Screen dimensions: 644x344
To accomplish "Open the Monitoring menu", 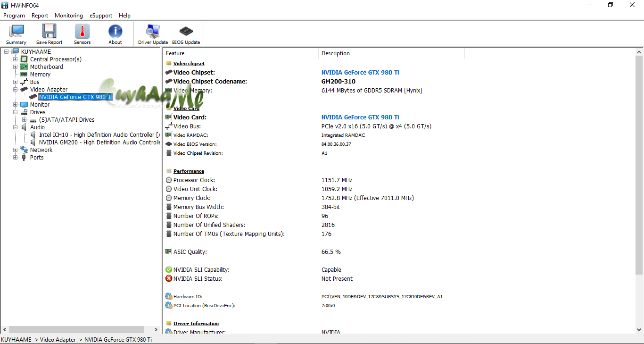I will 69,15.
